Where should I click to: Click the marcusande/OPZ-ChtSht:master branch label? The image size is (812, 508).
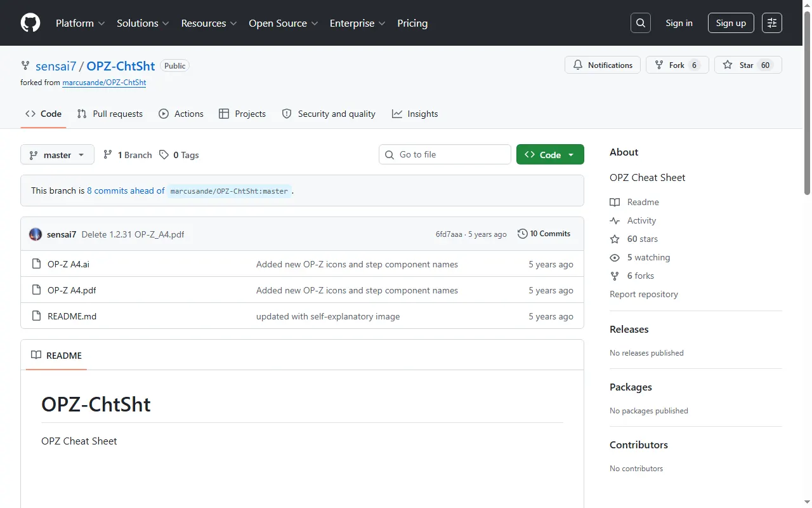[229, 191]
